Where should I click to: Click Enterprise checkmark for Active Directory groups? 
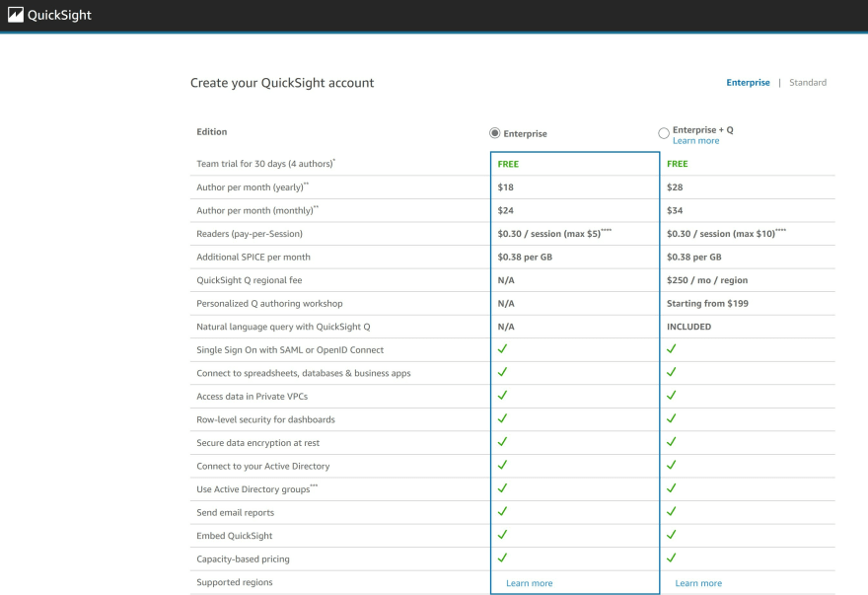[x=502, y=488]
